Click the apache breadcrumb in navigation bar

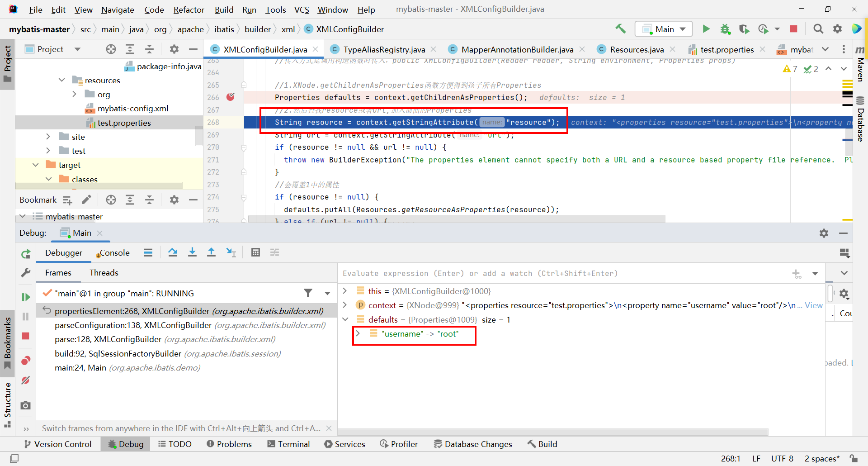(191, 29)
